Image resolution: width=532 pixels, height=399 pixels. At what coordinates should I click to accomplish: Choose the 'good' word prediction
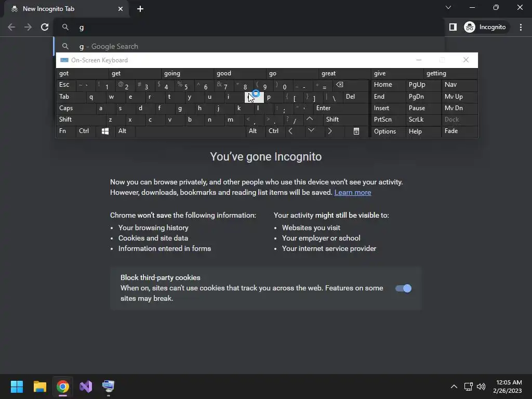point(240,73)
